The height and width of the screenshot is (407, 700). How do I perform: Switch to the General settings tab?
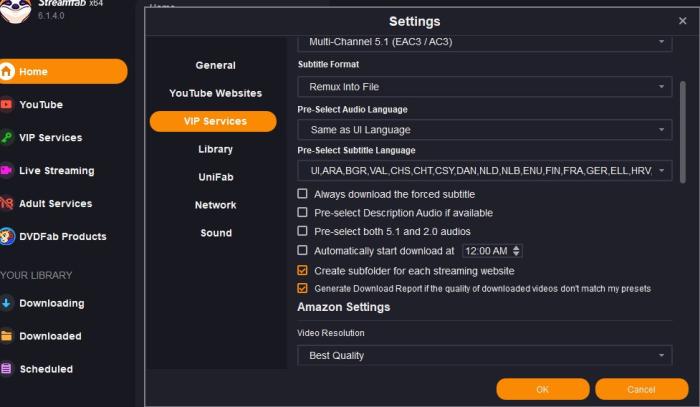(215, 65)
